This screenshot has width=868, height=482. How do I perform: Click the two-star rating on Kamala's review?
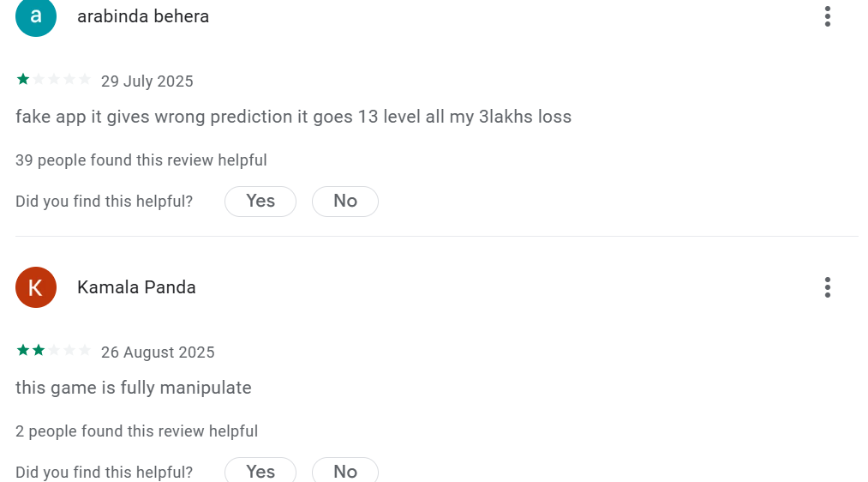point(53,352)
